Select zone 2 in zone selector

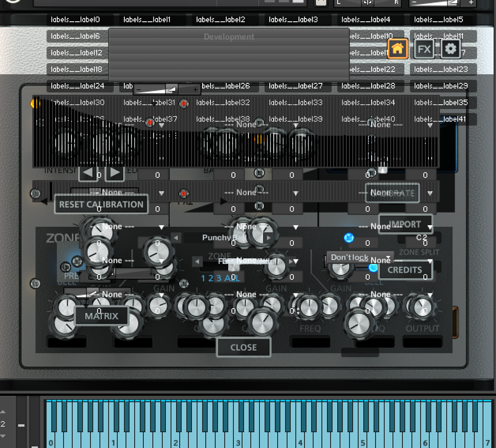click(x=210, y=278)
